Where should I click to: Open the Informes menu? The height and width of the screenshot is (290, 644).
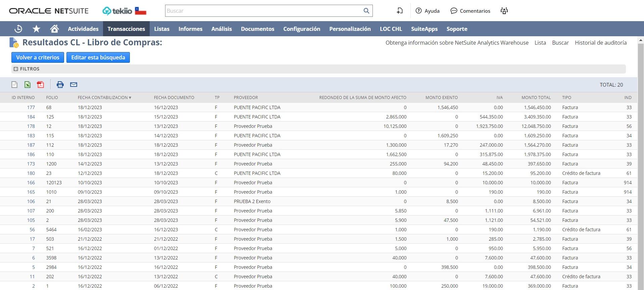[x=190, y=29]
